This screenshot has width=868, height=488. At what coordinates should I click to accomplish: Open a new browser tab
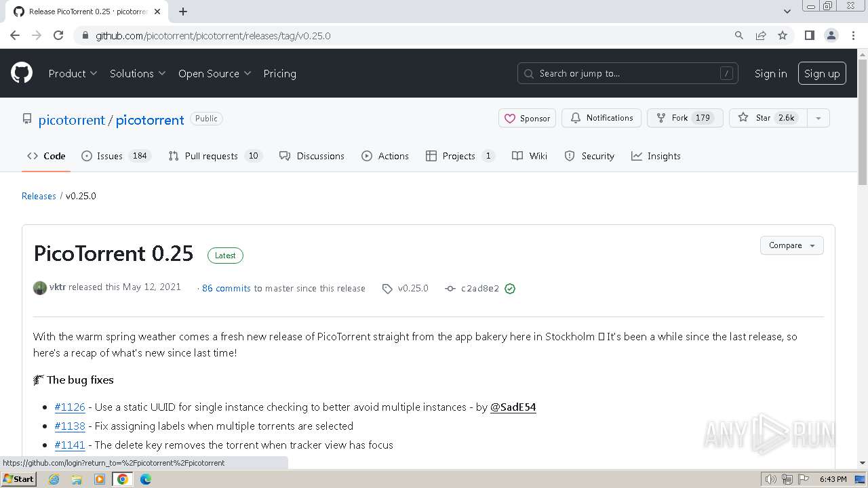(183, 12)
